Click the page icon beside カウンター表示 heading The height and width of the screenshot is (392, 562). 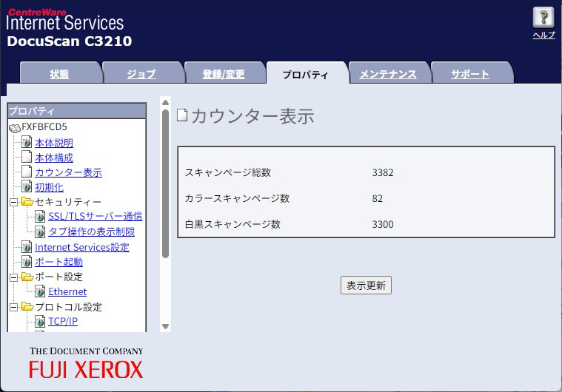pos(182,115)
